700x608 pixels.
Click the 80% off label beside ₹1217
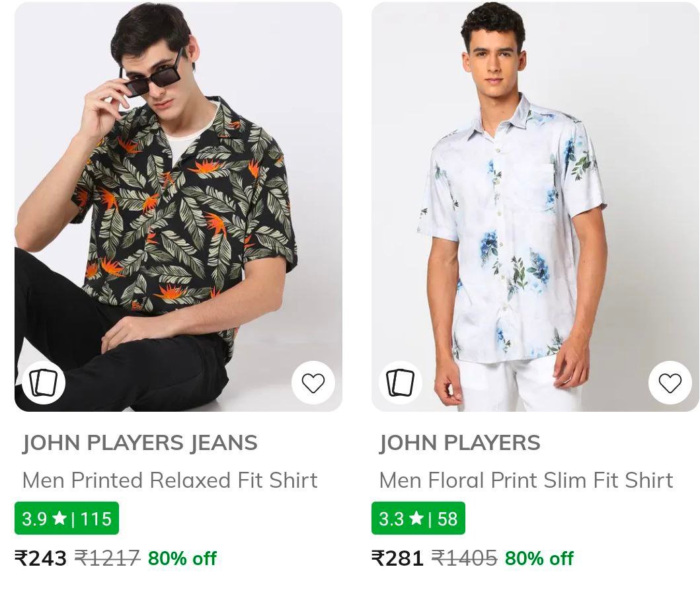(182, 559)
